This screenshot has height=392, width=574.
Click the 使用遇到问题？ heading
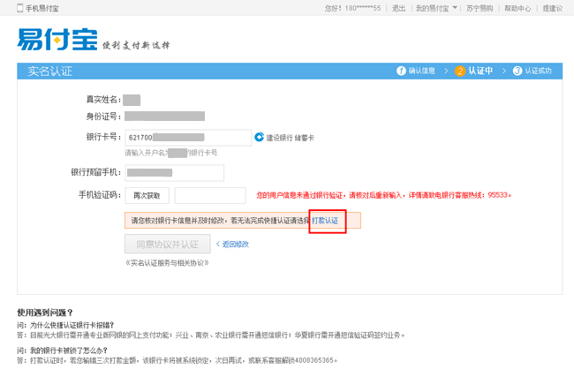tap(45, 313)
